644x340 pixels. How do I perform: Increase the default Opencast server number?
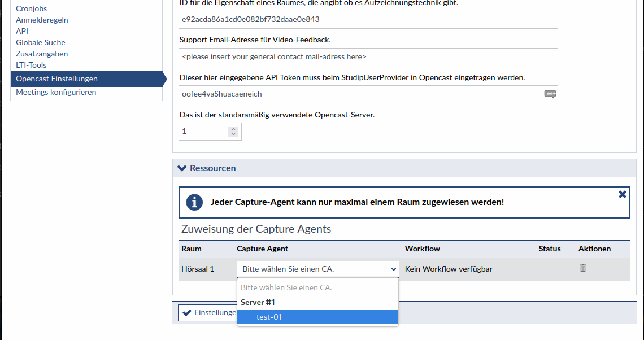coord(233,129)
